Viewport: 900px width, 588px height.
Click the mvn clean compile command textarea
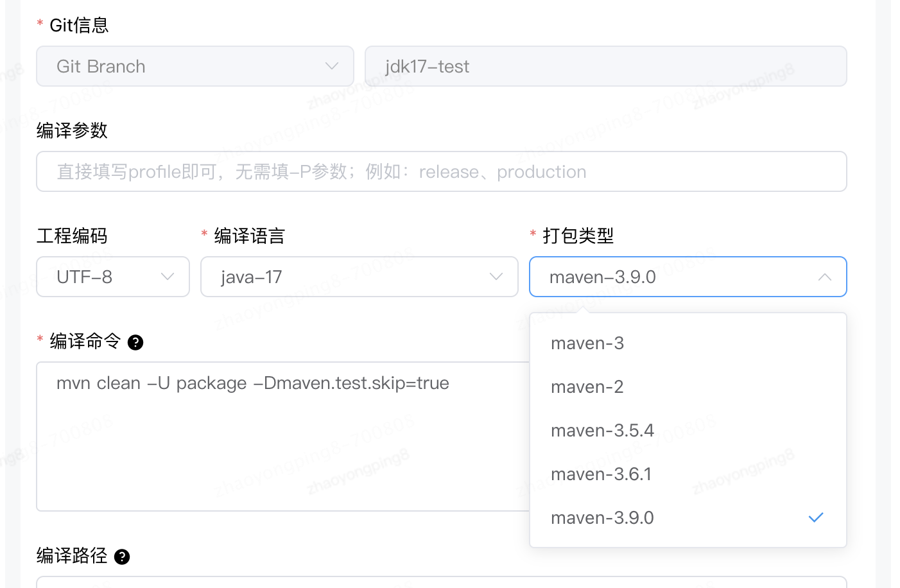coord(283,437)
